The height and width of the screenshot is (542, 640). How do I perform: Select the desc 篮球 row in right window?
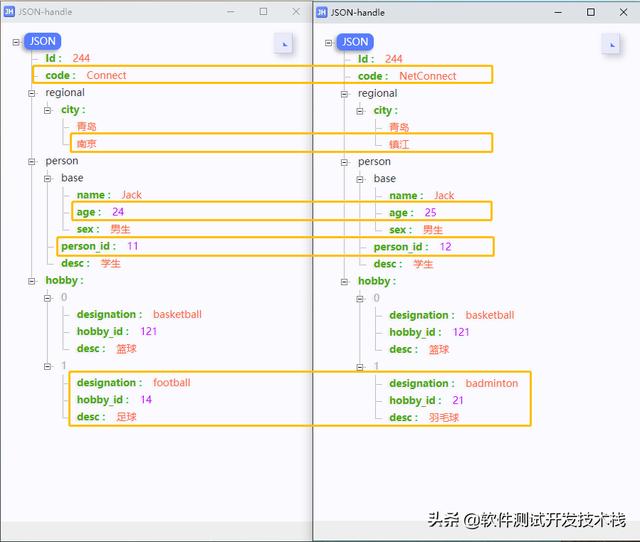419,349
